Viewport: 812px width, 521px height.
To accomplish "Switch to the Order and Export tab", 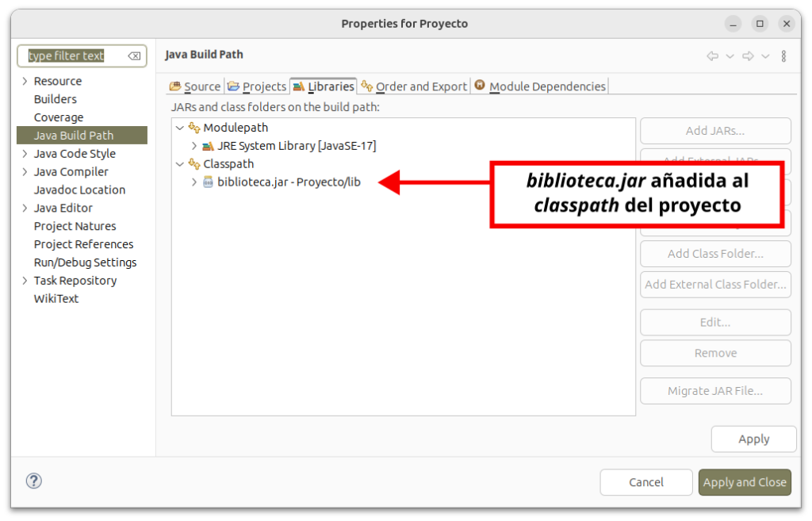I will click(x=414, y=86).
